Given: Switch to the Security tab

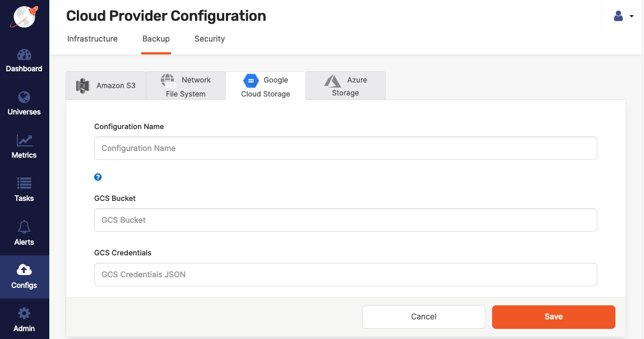Looking at the screenshot, I should click(x=210, y=39).
